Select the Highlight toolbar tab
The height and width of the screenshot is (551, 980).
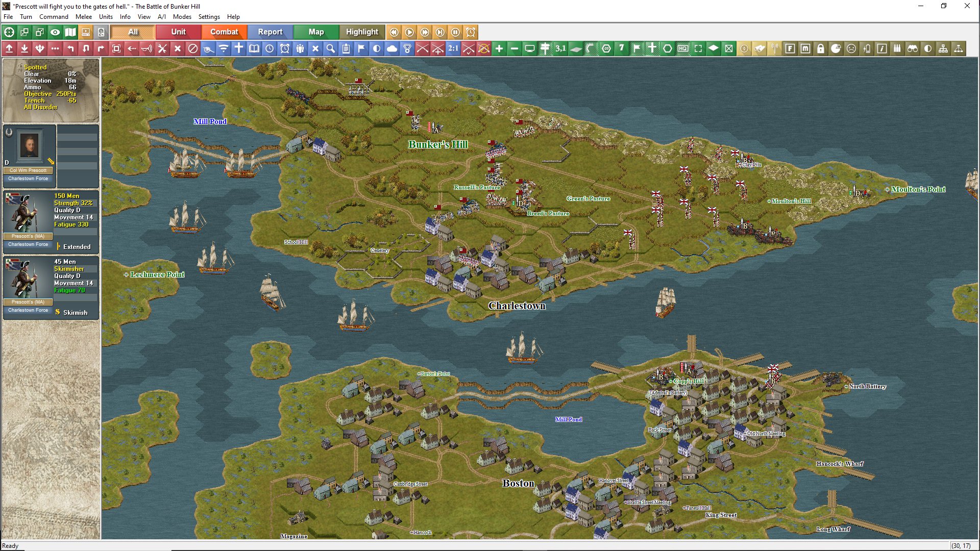(x=362, y=32)
